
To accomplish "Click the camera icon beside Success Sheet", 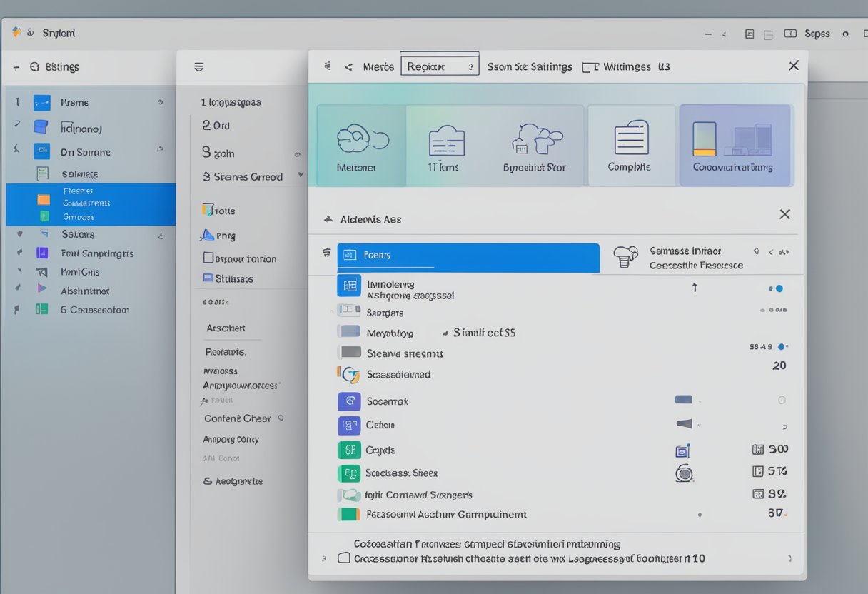I will pos(684,473).
